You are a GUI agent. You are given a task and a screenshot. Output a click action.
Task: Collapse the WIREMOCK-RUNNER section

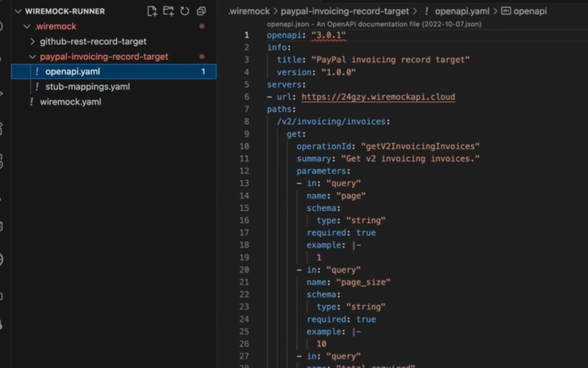18,11
